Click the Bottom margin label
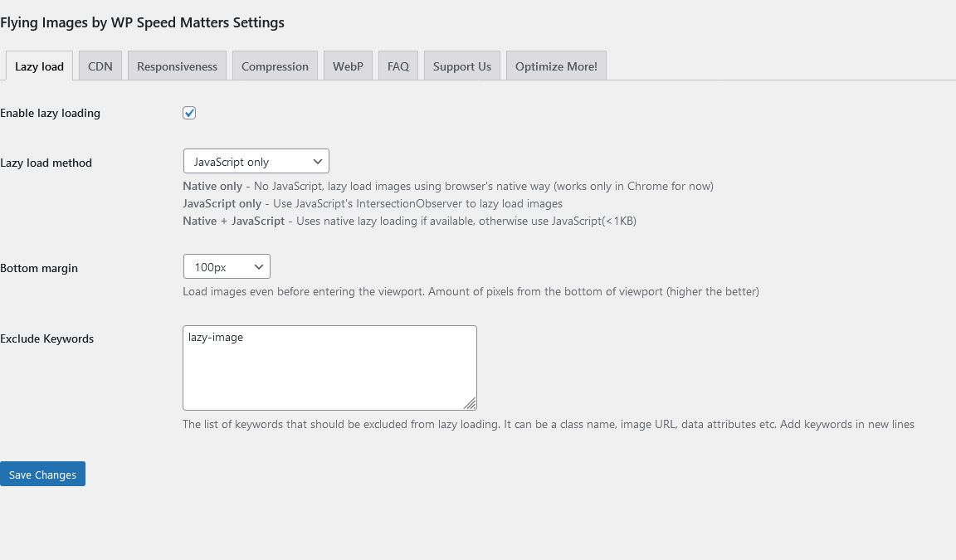 [39, 268]
